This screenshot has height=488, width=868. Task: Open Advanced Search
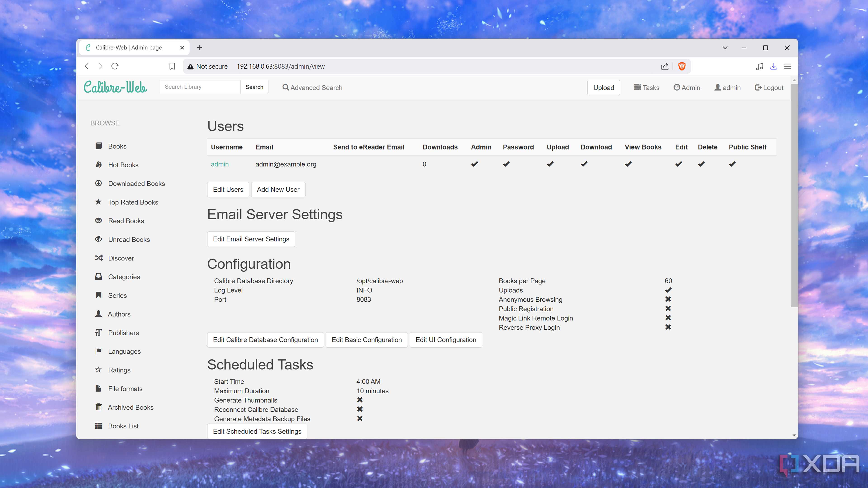click(312, 88)
